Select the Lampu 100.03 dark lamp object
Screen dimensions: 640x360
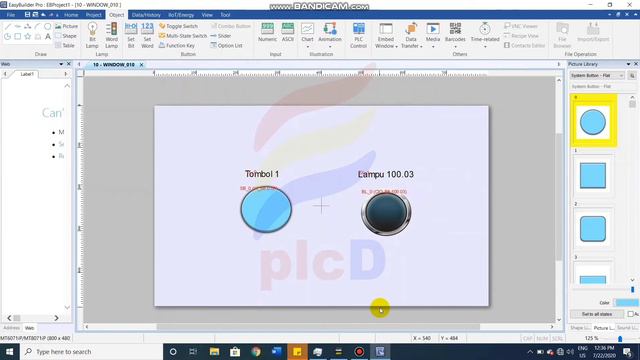386,213
